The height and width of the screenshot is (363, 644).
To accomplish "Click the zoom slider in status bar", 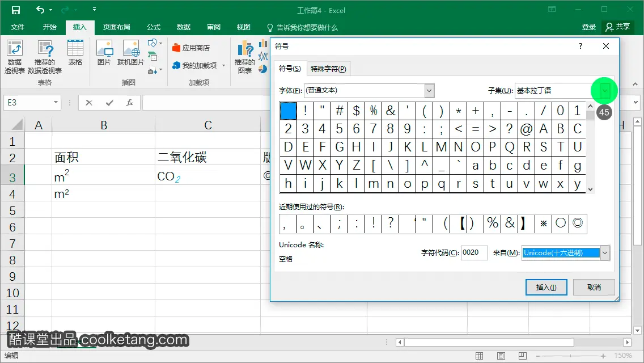I will pos(570,356).
